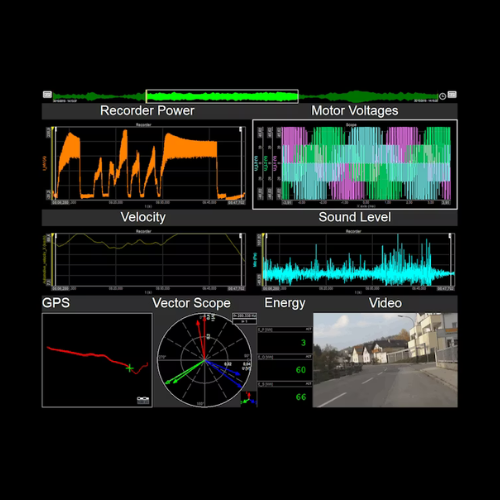
Task: Click the vector scope polar diagram
Action: coord(204,360)
